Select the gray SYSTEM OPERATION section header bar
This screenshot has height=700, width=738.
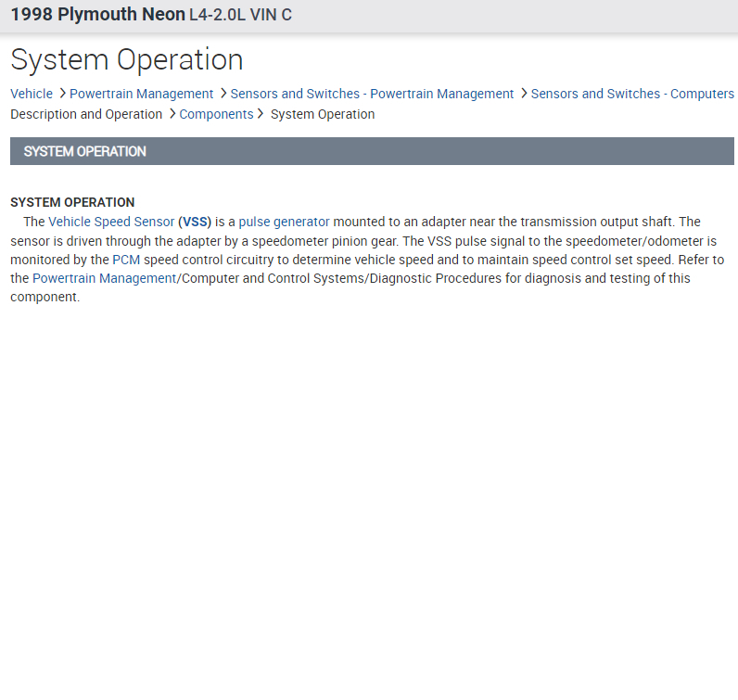(x=372, y=151)
